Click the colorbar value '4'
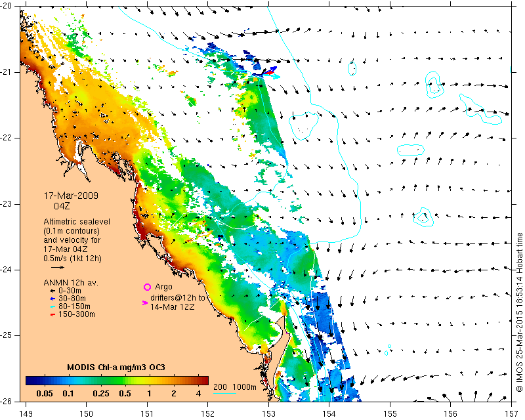The image size is (525, 420). click(x=198, y=394)
